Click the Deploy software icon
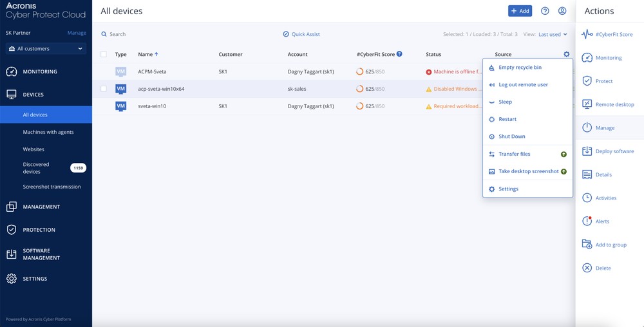644x327 pixels. 587,151
